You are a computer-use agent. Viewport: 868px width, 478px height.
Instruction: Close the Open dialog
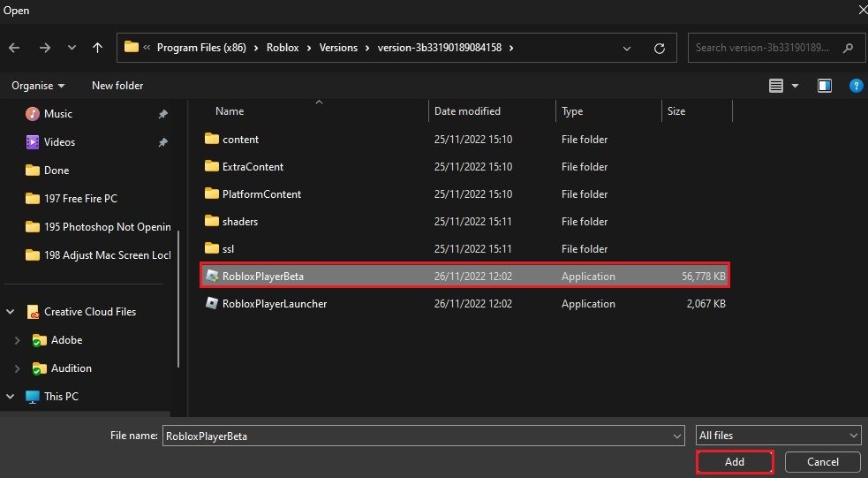861,10
